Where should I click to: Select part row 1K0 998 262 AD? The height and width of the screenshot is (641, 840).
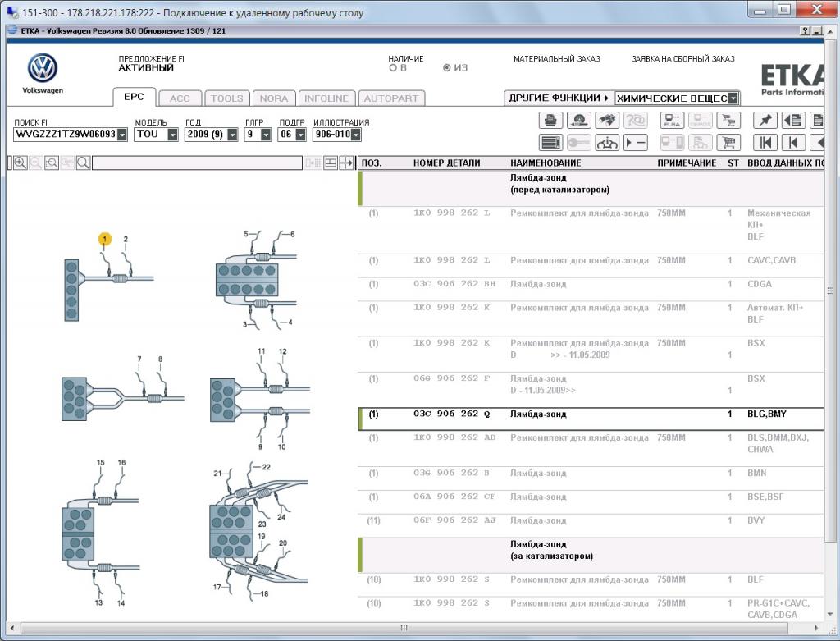pos(591,449)
